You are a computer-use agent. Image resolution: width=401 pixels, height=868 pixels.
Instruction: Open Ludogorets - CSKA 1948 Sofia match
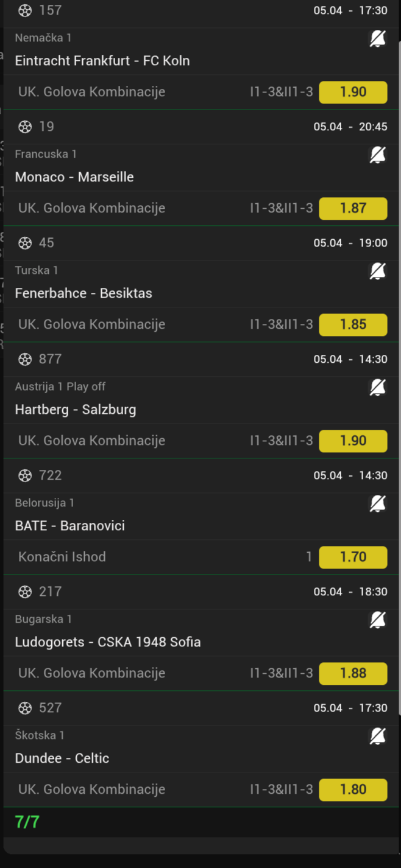pyautogui.click(x=108, y=642)
